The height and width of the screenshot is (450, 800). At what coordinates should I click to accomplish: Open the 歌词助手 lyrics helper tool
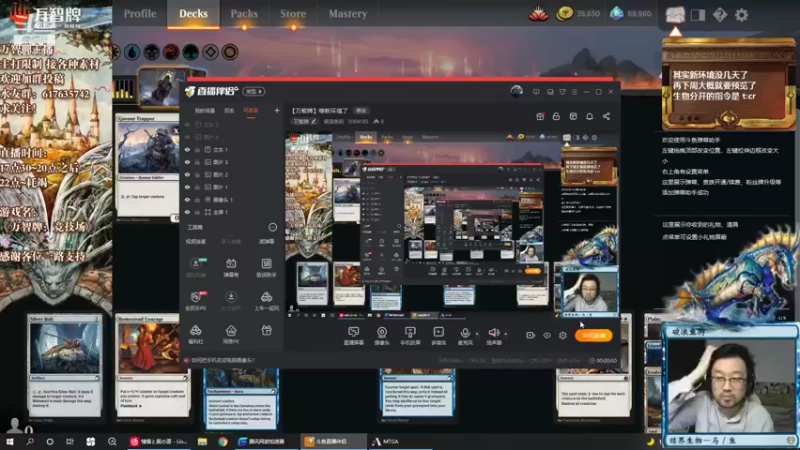coord(266,267)
